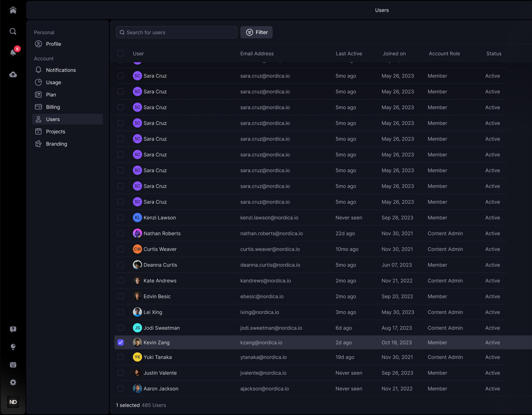Sort by Joined on column header
This screenshot has width=532, height=415.
pos(394,53)
